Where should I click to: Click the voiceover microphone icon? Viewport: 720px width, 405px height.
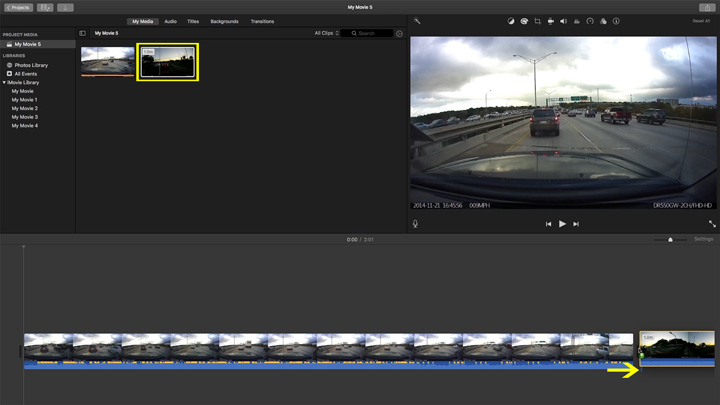click(x=415, y=224)
